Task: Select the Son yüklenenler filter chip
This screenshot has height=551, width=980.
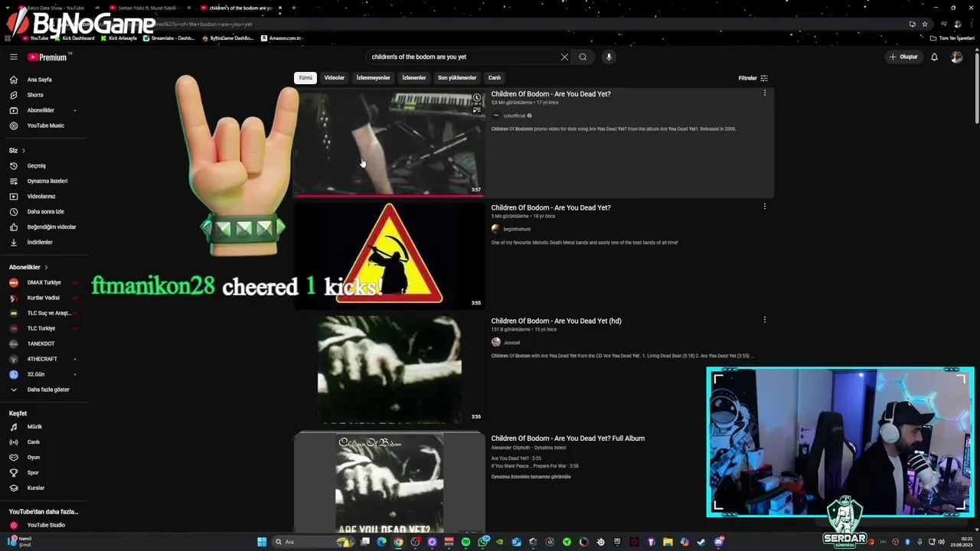Action: coord(457,77)
